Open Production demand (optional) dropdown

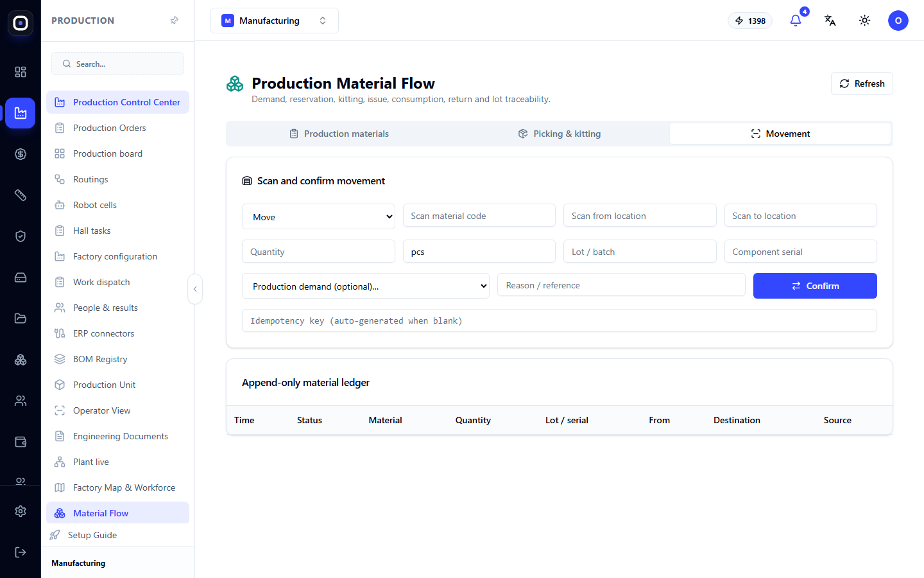366,286
